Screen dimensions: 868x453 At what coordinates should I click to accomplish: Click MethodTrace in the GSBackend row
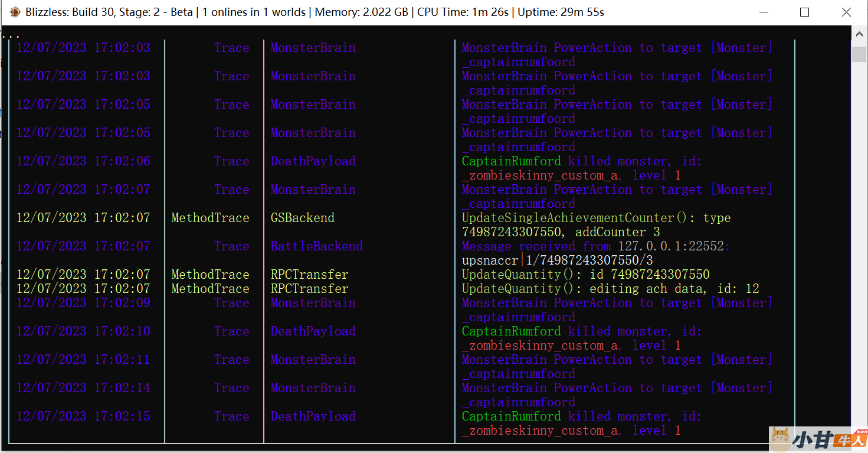point(210,217)
